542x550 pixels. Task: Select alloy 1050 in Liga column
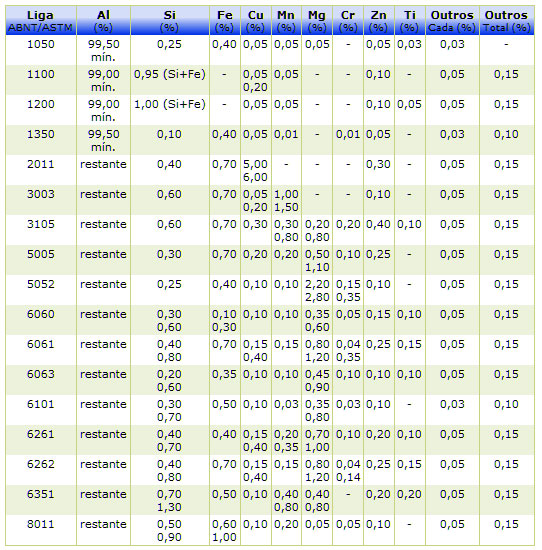41,44
